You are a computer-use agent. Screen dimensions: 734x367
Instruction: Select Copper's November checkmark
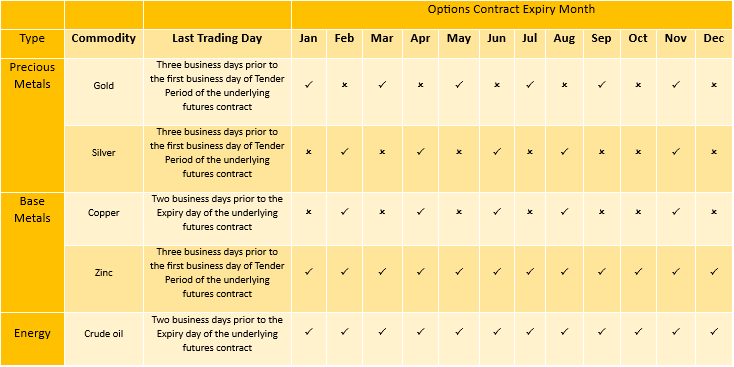tap(675, 212)
